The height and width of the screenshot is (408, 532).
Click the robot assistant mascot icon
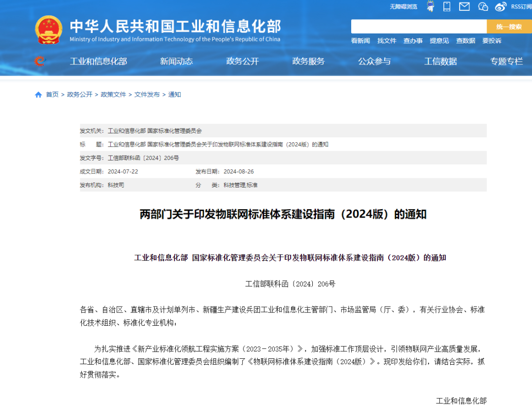click(431, 6)
